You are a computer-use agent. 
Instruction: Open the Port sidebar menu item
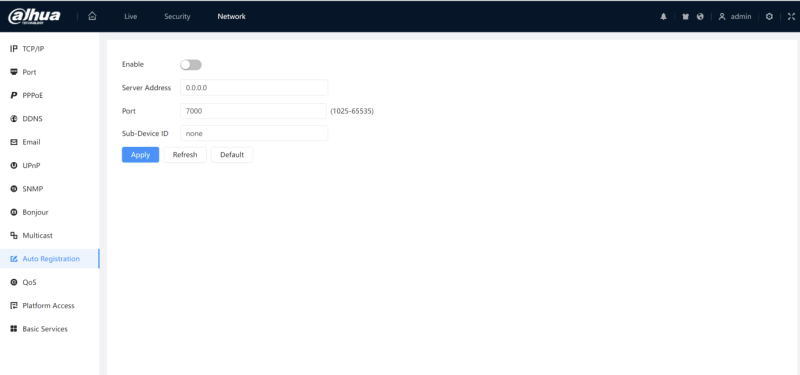pos(49,72)
